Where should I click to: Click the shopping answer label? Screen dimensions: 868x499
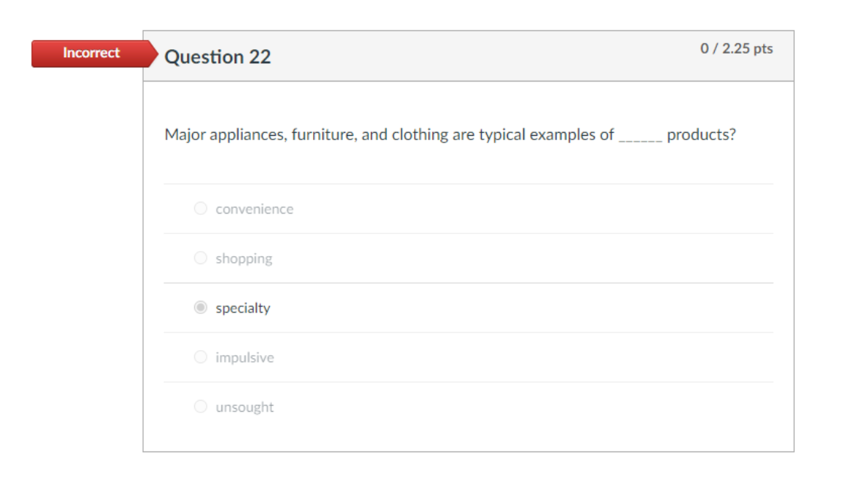click(243, 258)
